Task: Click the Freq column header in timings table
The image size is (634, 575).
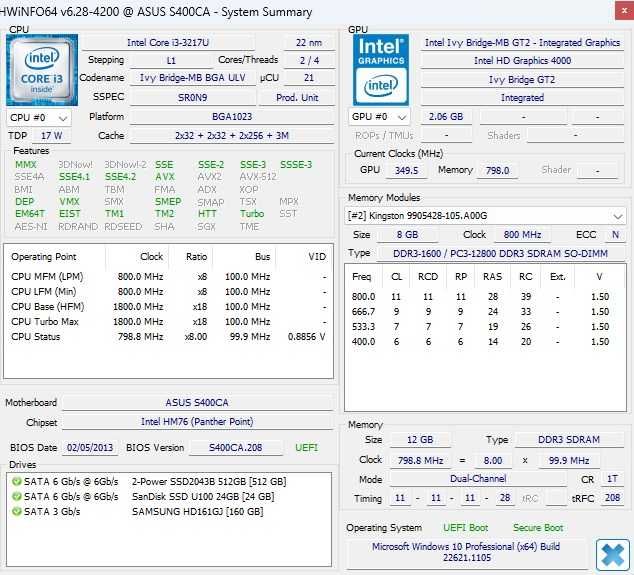Action: [361, 277]
